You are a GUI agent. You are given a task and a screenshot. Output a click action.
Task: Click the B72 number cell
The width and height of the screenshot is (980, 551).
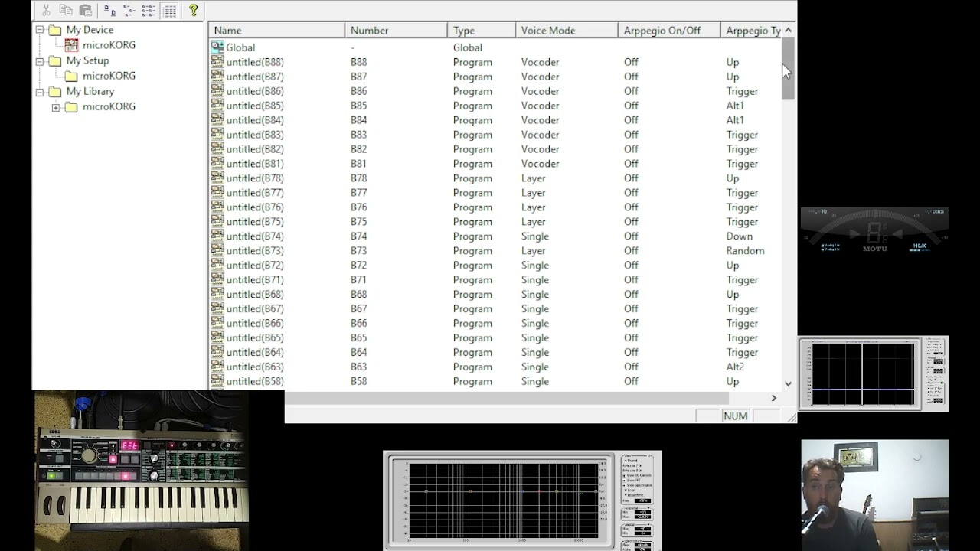358,266
